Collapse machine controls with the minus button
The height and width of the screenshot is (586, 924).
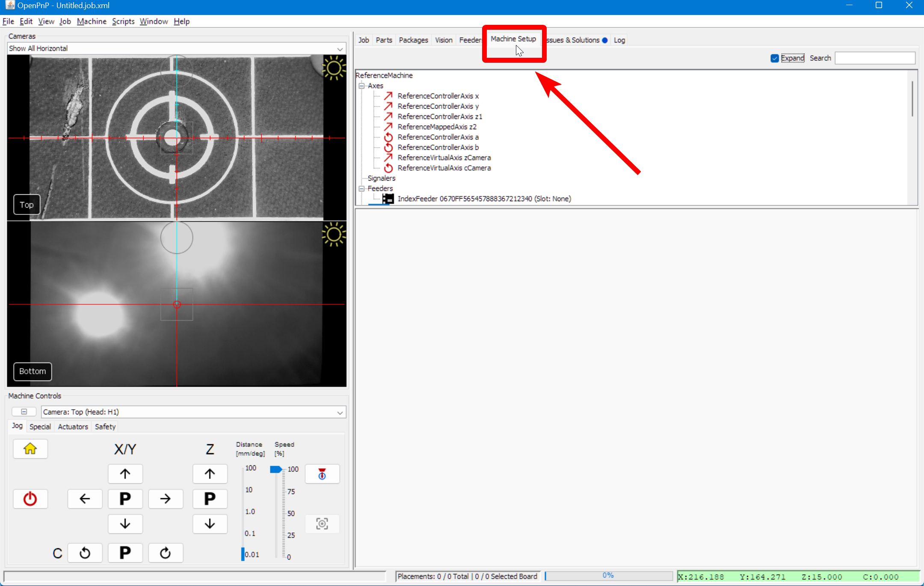(24, 412)
